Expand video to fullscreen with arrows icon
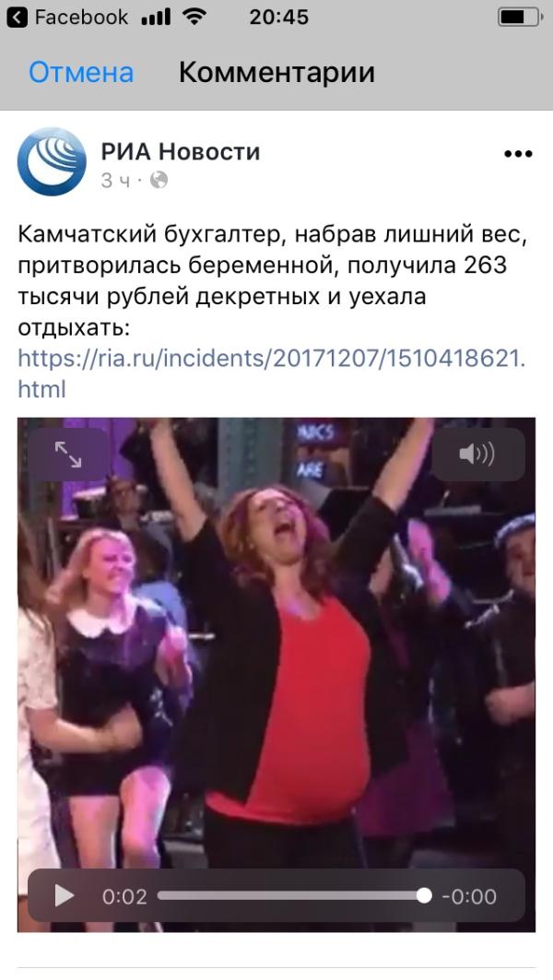This screenshot has height=980, width=553. pyautogui.click(x=67, y=455)
